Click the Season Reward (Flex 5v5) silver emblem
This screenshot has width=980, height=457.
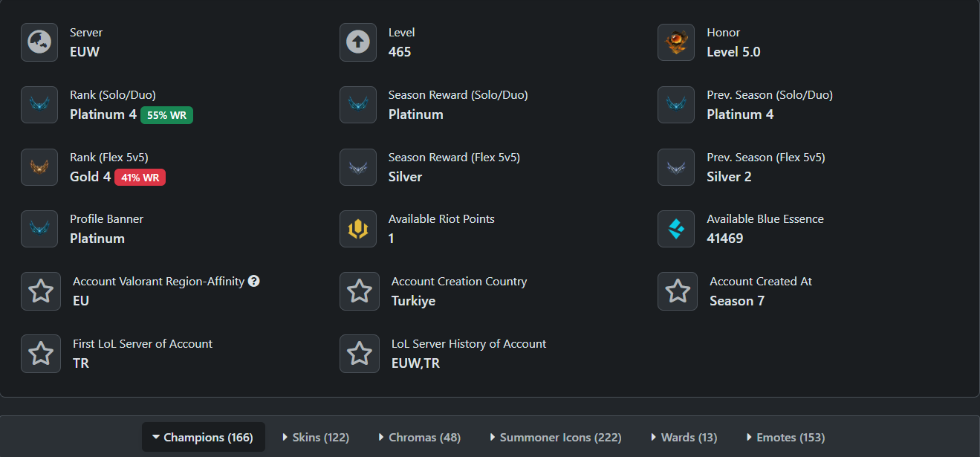[x=358, y=167]
